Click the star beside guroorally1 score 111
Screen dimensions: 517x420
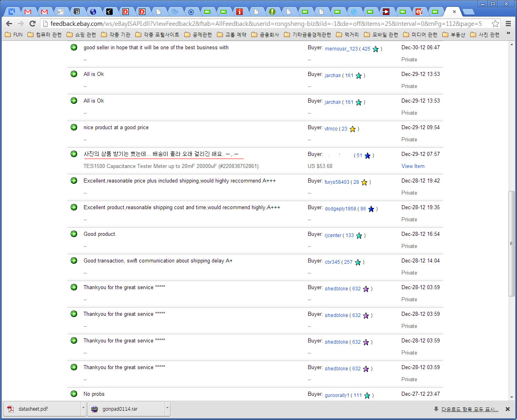(367, 395)
